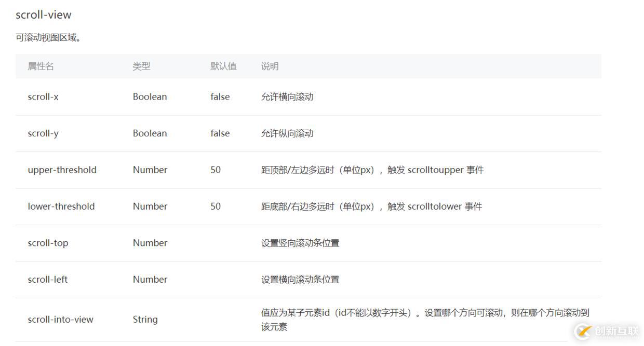
Task: Click the 可滚动视图区域 description line
Action: click(48, 38)
